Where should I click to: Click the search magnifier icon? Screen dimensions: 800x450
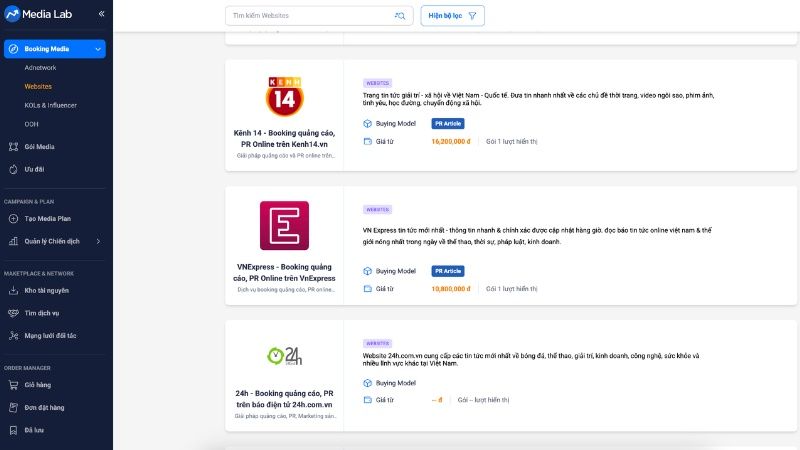point(400,16)
